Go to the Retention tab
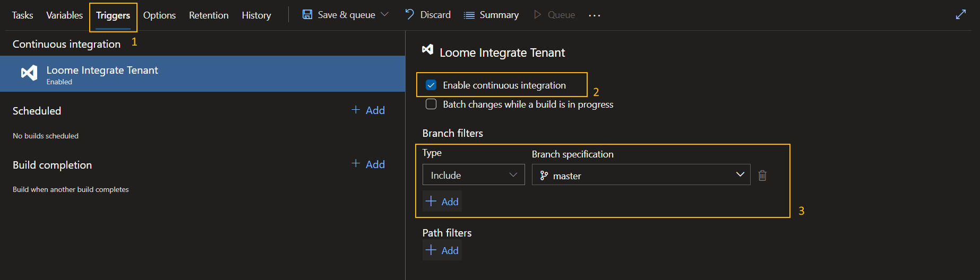The width and height of the screenshot is (980, 280). tap(209, 15)
